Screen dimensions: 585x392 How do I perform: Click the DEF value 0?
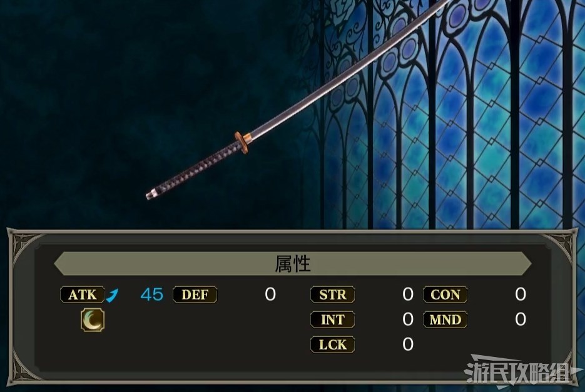tap(270, 294)
